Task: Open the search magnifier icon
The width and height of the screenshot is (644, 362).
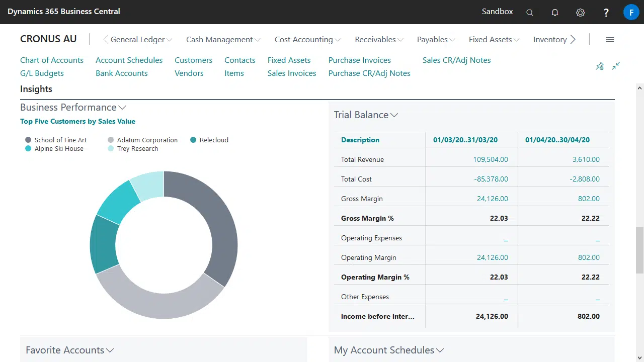Action: pyautogui.click(x=530, y=13)
